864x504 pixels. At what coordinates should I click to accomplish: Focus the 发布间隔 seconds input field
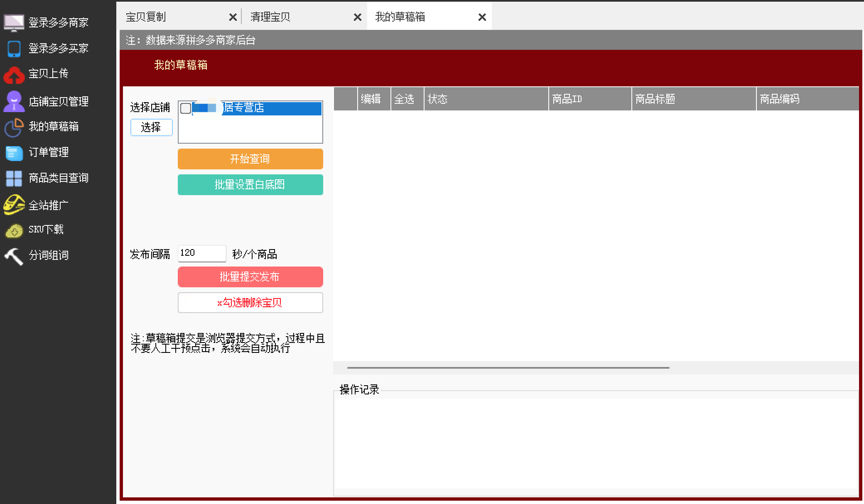pyautogui.click(x=202, y=253)
